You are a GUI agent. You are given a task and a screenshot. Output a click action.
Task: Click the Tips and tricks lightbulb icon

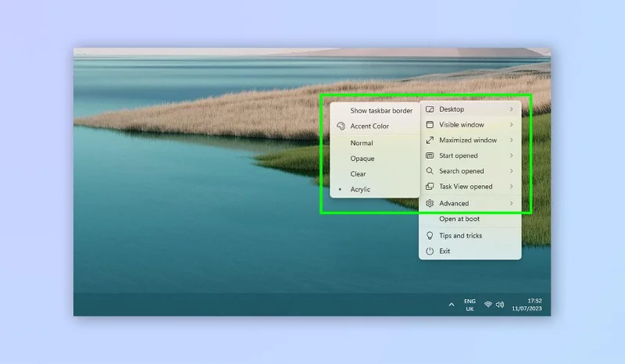point(430,236)
